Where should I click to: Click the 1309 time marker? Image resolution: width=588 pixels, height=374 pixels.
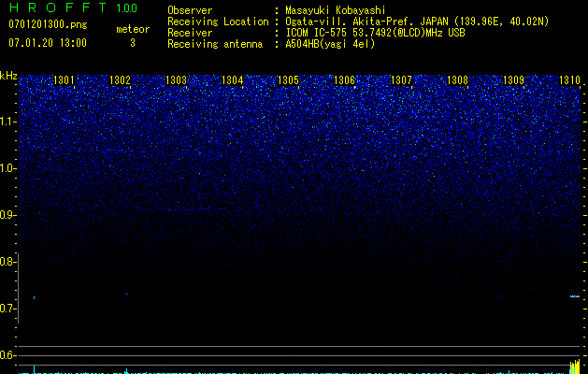[513, 80]
